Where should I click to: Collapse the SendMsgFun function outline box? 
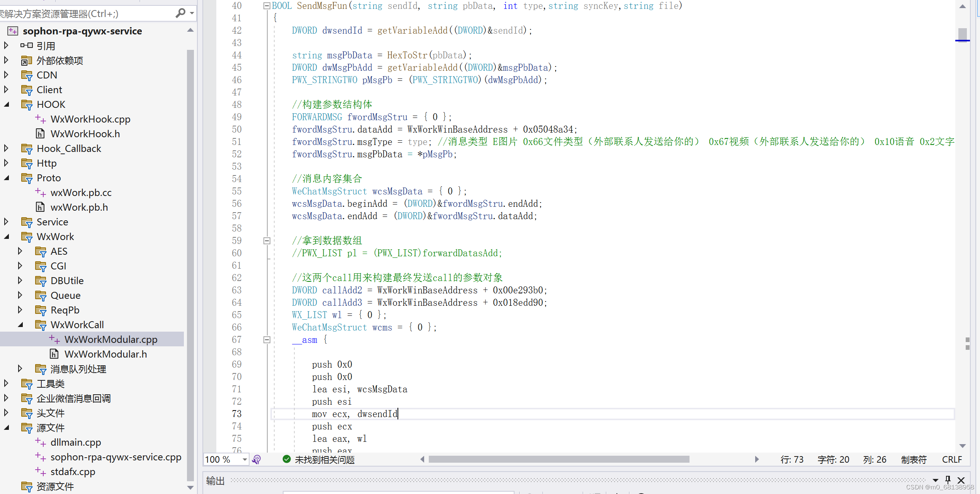tap(267, 6)
